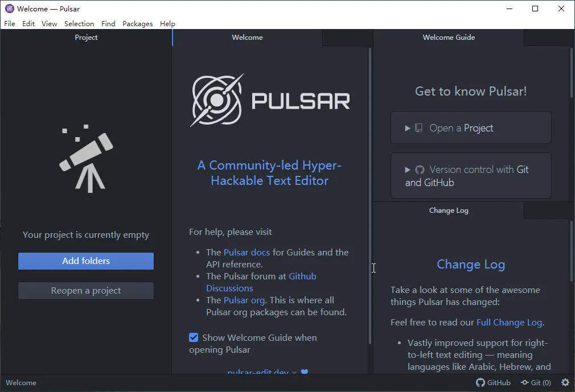The height and width of the screenshot is (392, 575).
Task: Open the Full Change Log link
Action: coord(510,323)
